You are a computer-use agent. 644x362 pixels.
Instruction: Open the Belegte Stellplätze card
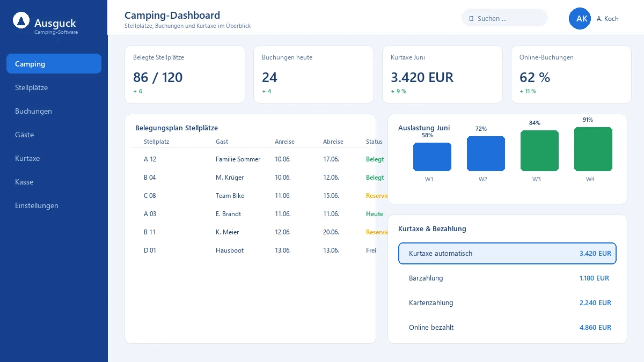(x=185, y=74)
